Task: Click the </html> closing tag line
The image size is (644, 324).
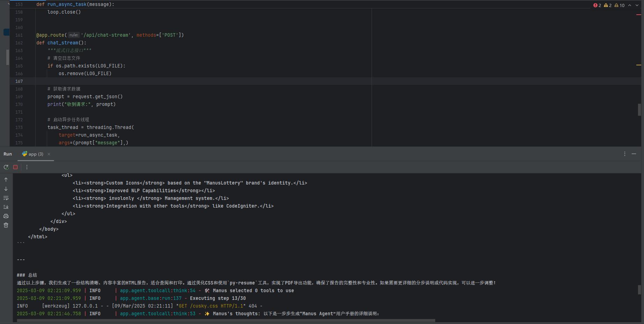Action: click(38, 237)
